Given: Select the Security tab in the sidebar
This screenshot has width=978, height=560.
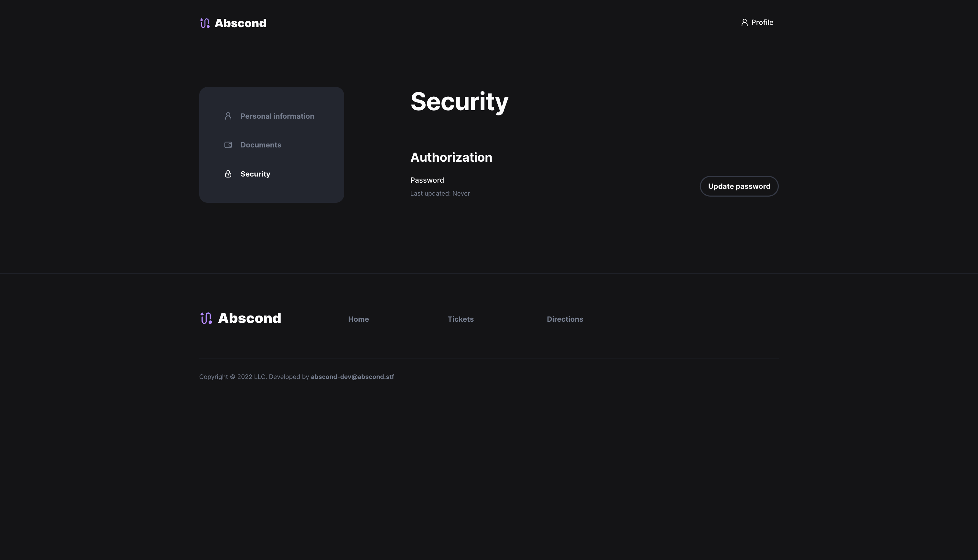Looking at the screenshot, I should 255,174.
